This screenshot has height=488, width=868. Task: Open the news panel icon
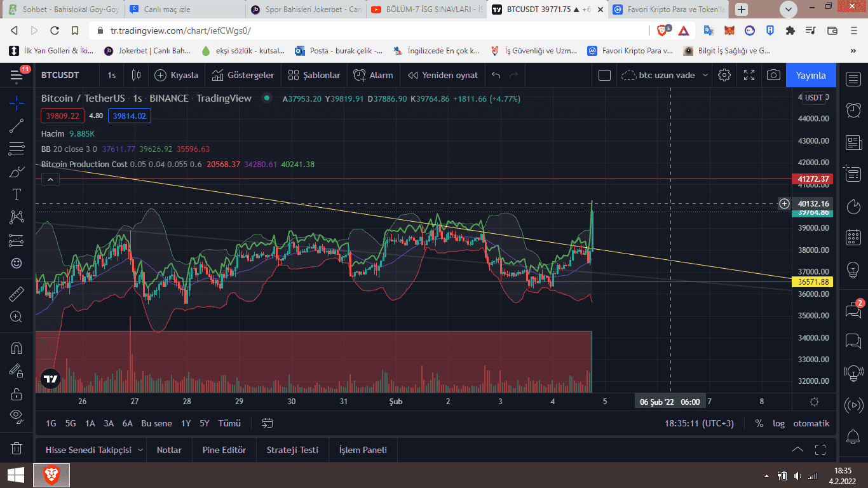point(853,142)
